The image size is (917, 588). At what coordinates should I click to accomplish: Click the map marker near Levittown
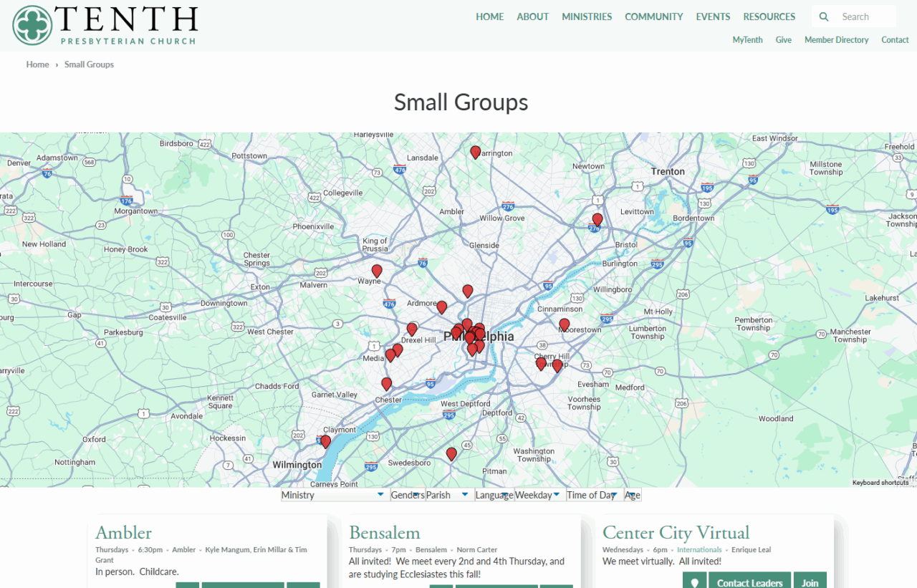pyautogui.click(x=597, y=219)
